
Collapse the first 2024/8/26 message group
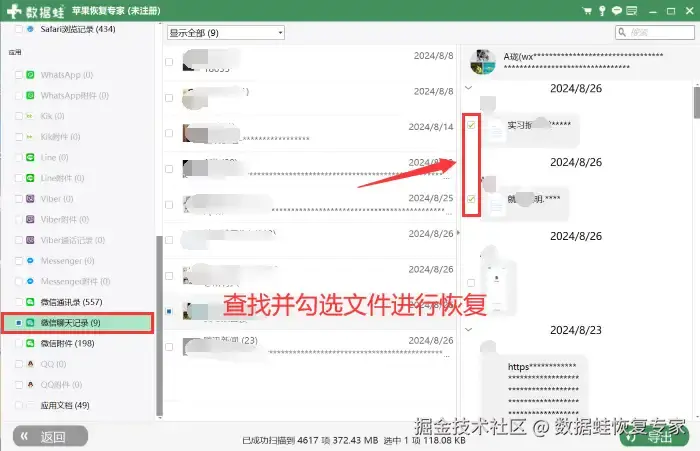468,88
